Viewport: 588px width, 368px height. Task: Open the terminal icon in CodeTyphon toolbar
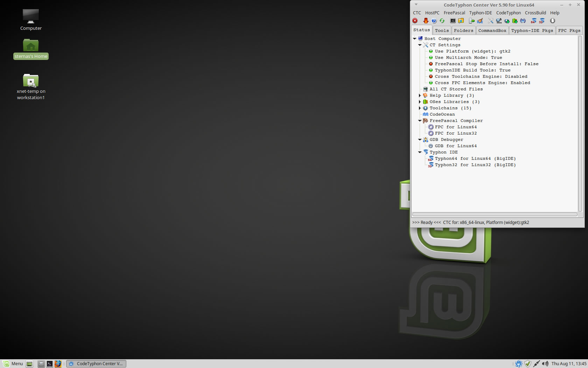[453, 21]
